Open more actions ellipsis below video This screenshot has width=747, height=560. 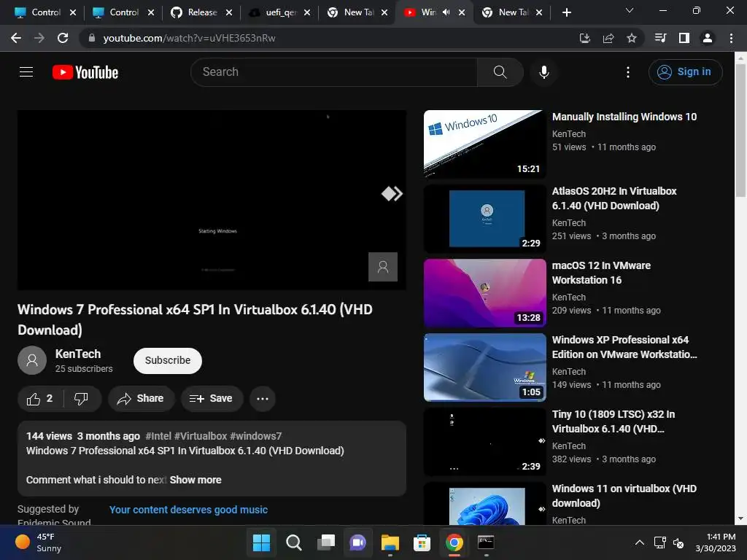click(263, 399)
